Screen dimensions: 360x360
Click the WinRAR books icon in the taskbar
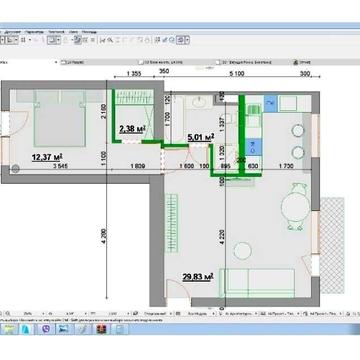101,329
